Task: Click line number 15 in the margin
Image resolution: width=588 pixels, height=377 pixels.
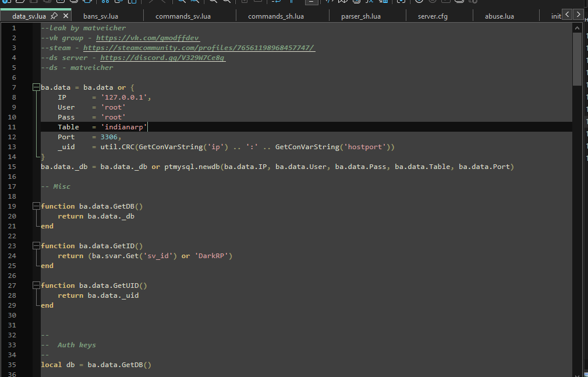Action: tap(12, 167)
